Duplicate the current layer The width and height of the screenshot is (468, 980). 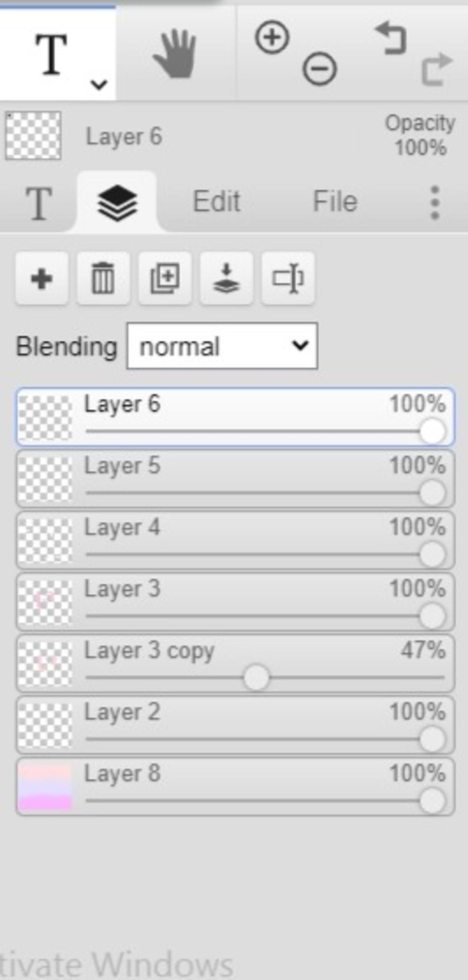pos(165,278)
